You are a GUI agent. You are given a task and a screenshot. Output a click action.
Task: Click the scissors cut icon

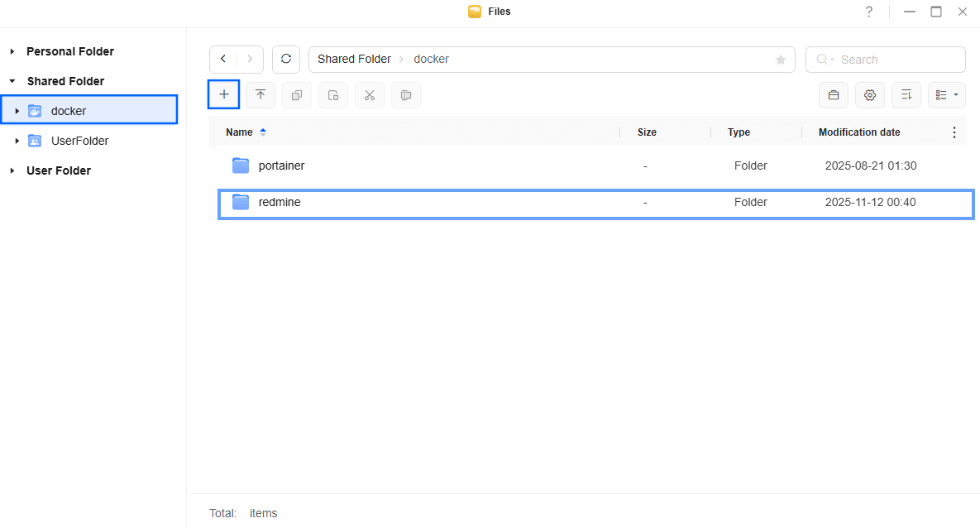tap(370, 95)
